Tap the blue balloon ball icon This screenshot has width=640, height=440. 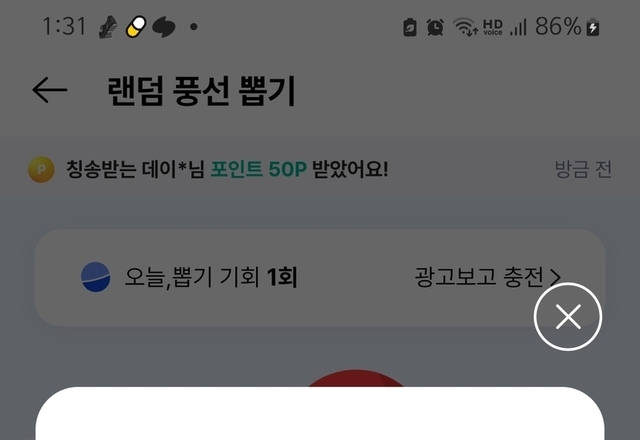(96, 277)
